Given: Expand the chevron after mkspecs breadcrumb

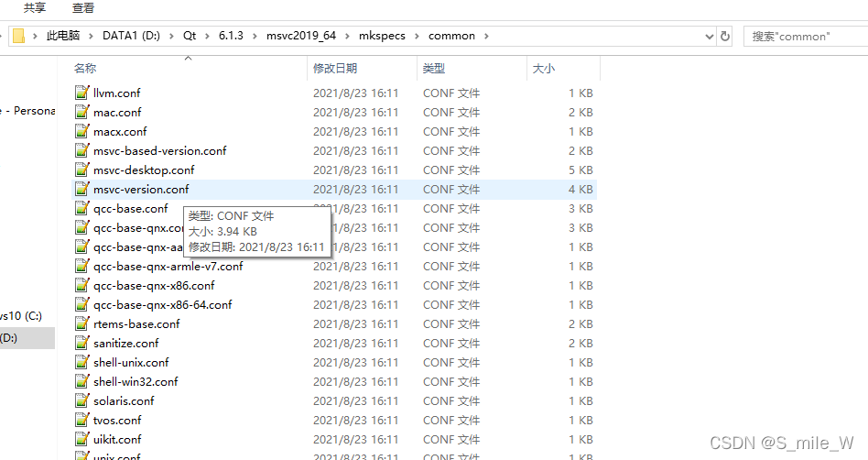Looking at the screenshot, I should pyautogui.click(x=417, y=36).
